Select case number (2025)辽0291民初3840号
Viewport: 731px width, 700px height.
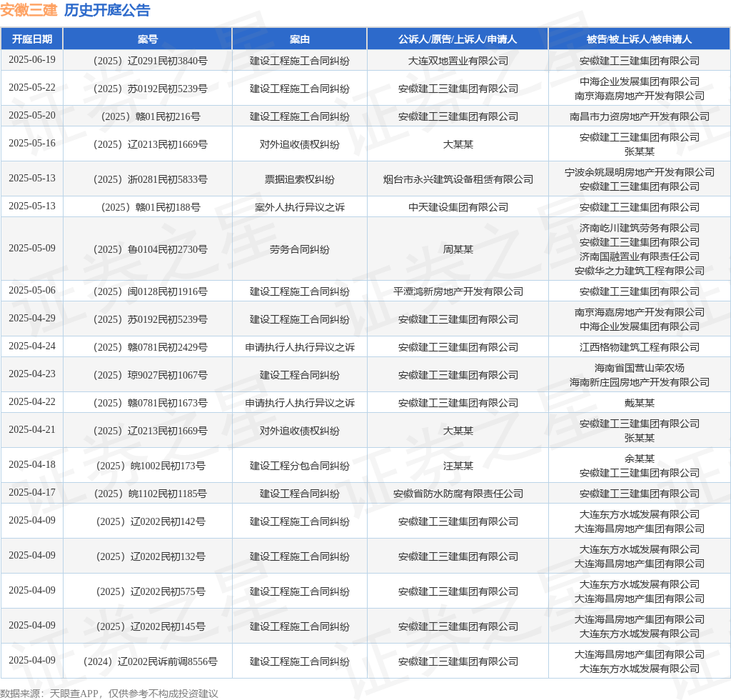click(150, 61)
